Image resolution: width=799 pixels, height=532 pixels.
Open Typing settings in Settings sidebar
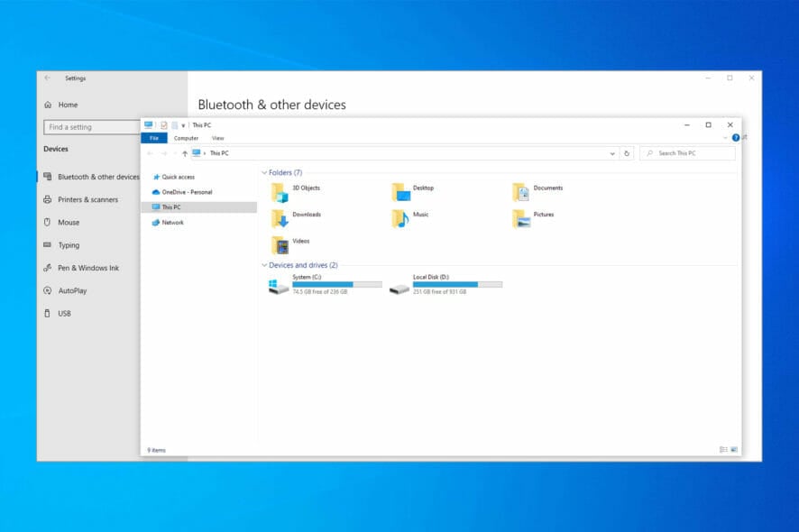[x=69, y=245]
